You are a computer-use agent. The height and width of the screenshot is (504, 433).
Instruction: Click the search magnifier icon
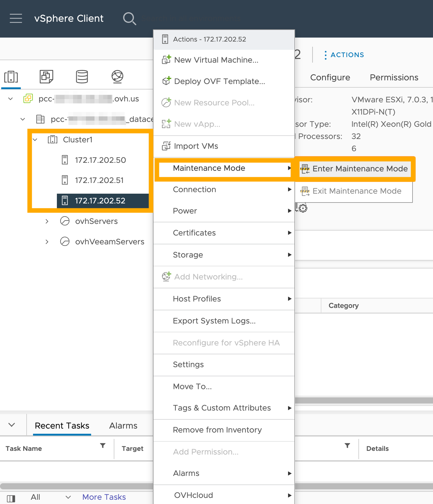click(129, 19)
